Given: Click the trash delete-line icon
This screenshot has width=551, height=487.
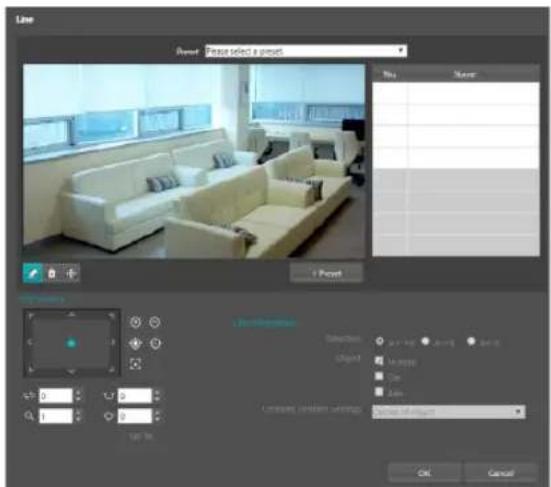Looking at the screenshot, I should tap(52, 273).
